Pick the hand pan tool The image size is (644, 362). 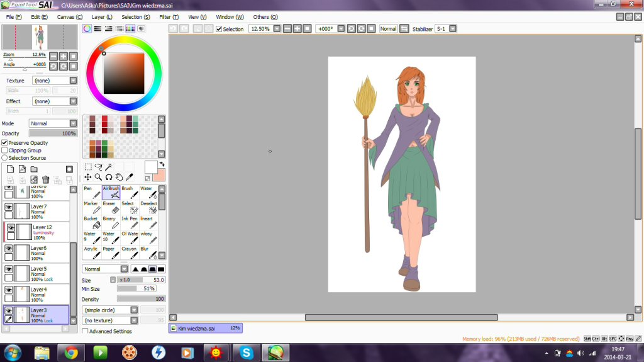(119, 177)
